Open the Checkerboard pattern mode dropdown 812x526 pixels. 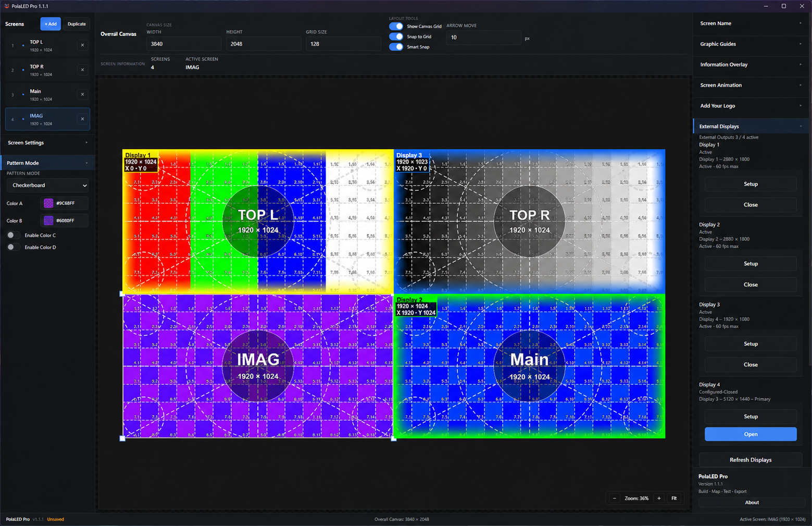tap(47, 185)
